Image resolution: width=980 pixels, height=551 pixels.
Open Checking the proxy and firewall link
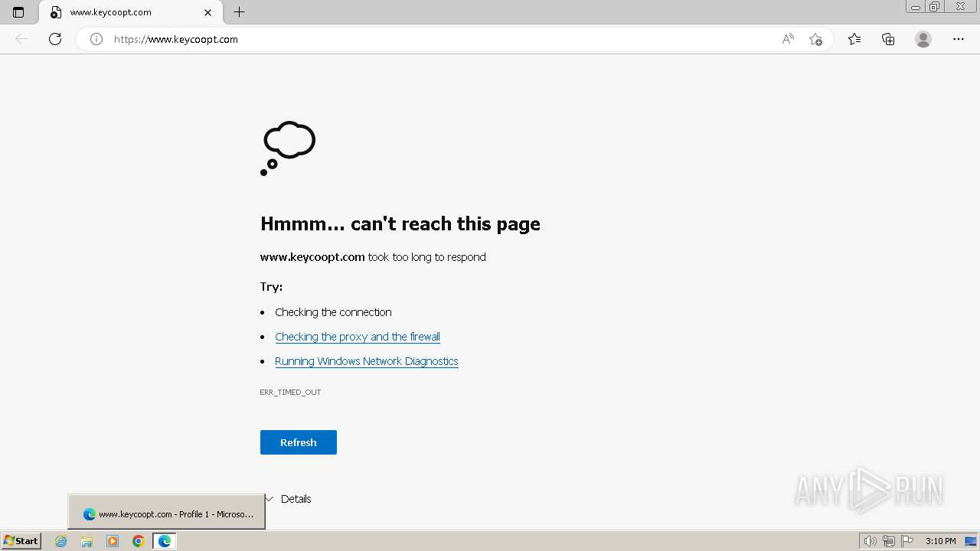(x=358, y=337)
